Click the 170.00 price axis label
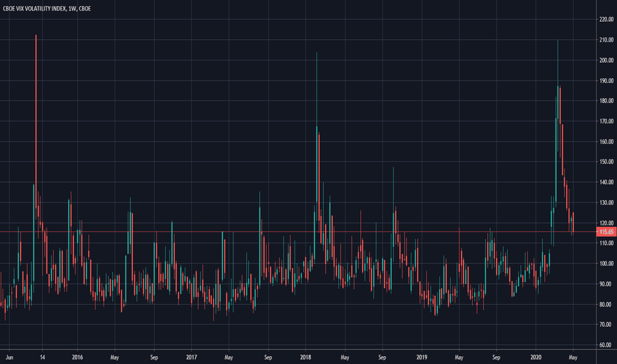 point(606,121)
